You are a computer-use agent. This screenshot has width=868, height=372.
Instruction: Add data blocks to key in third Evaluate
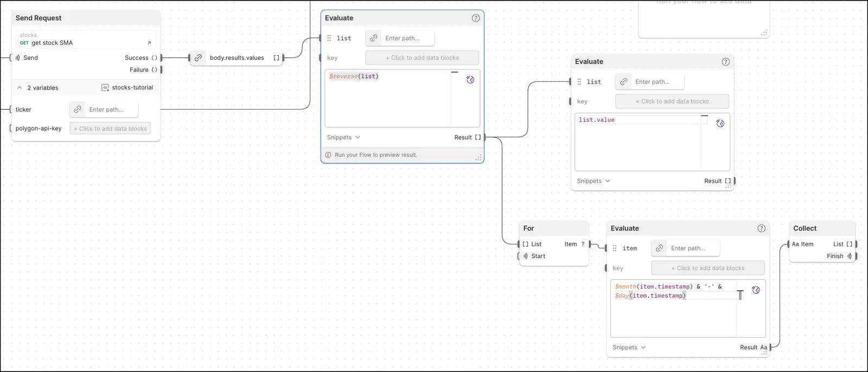(x=708, y=268)
